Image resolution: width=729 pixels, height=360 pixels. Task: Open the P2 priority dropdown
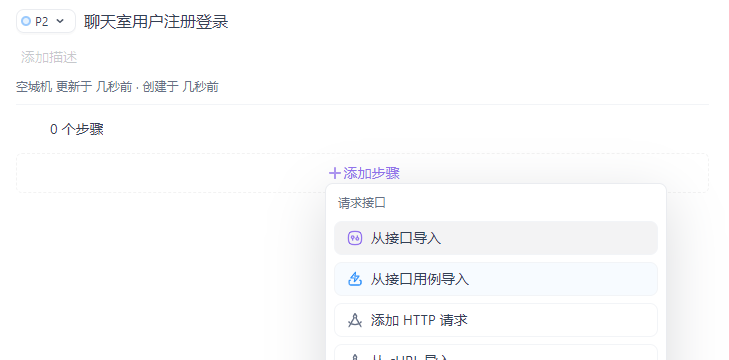pyautogui.click(x=46, y=21)
